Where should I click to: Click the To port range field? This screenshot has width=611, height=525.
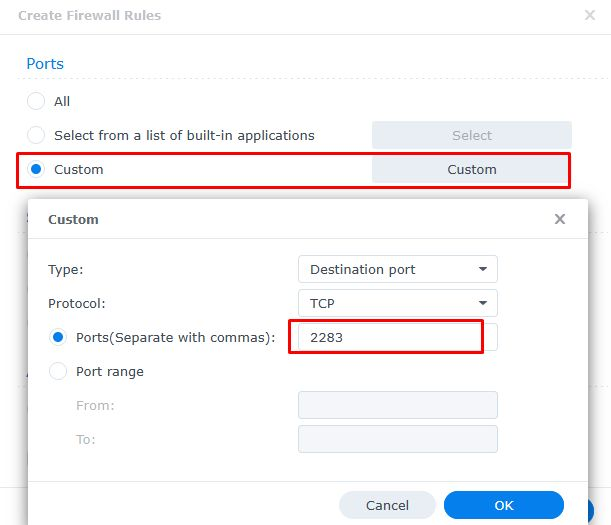pos(397,439)
